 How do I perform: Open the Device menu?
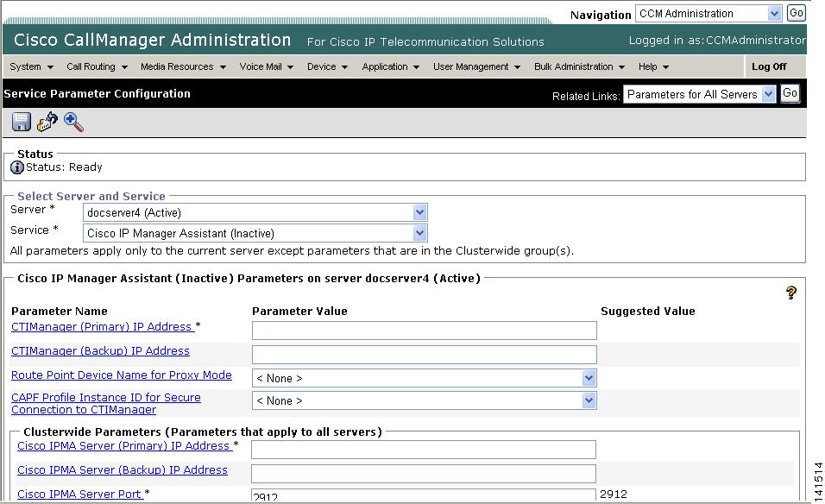pyautogui.click(x=327, y=66)
